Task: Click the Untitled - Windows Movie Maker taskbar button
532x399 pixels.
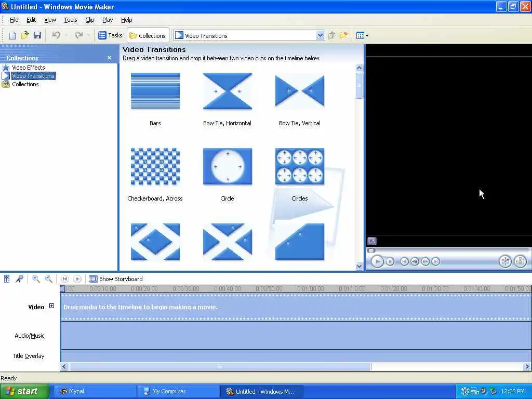Action: 262,392
